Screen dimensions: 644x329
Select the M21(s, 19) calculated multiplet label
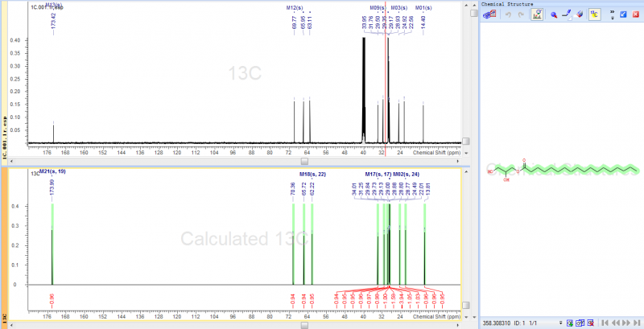click(52, 171)
